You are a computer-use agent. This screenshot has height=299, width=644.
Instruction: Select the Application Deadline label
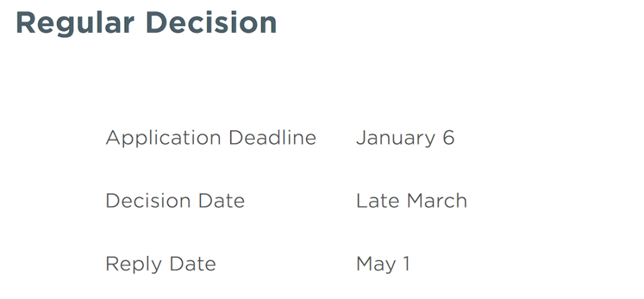pyautogui.click(x=211, y=138)
